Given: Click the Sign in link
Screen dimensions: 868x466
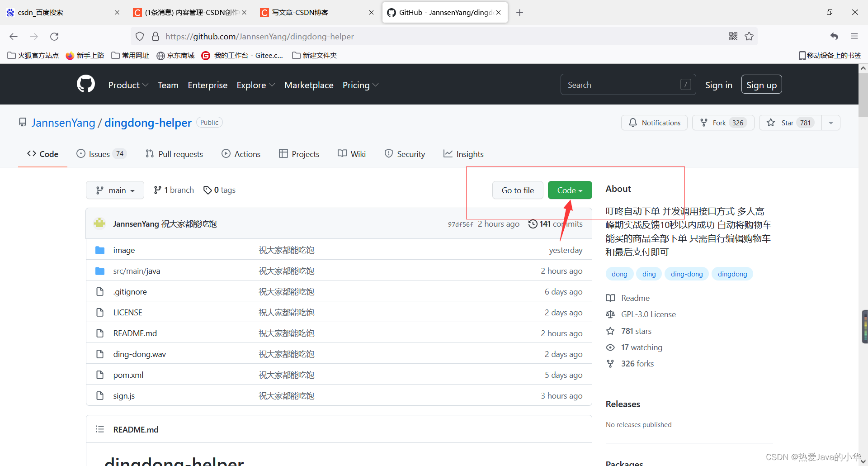Looking at the screenshot, I should (718, 85).
